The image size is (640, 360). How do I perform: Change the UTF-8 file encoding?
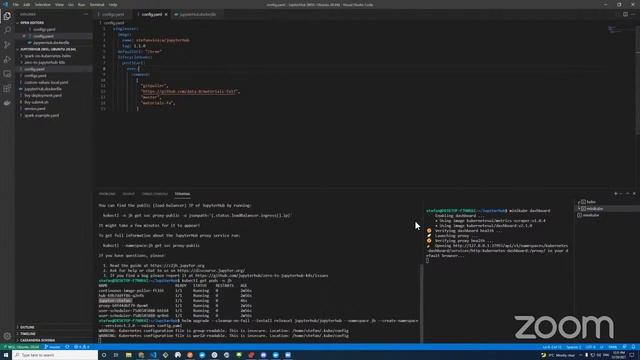(x=590, y=347)
